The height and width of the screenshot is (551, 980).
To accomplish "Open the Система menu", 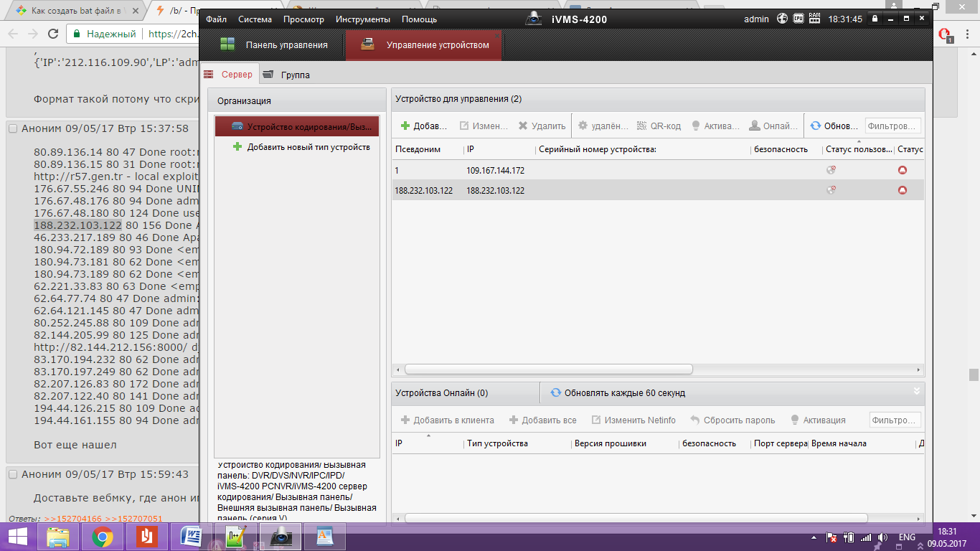I will (255, 19).
